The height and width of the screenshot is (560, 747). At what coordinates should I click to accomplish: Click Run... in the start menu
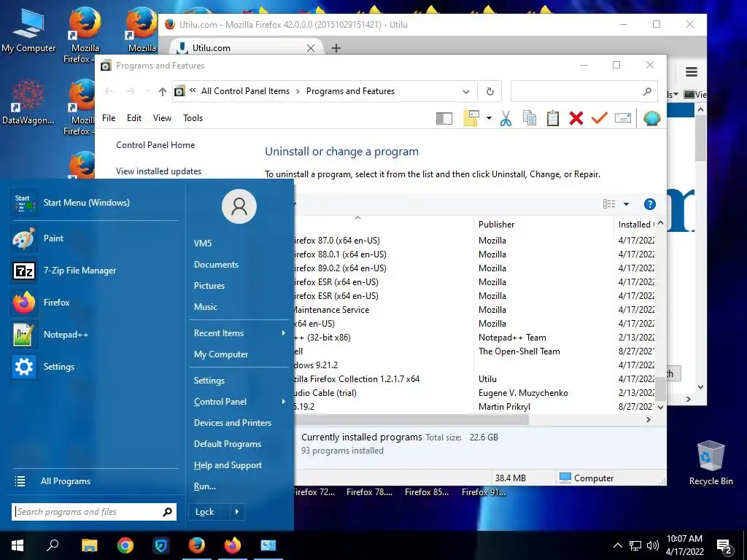coord(239,486)
